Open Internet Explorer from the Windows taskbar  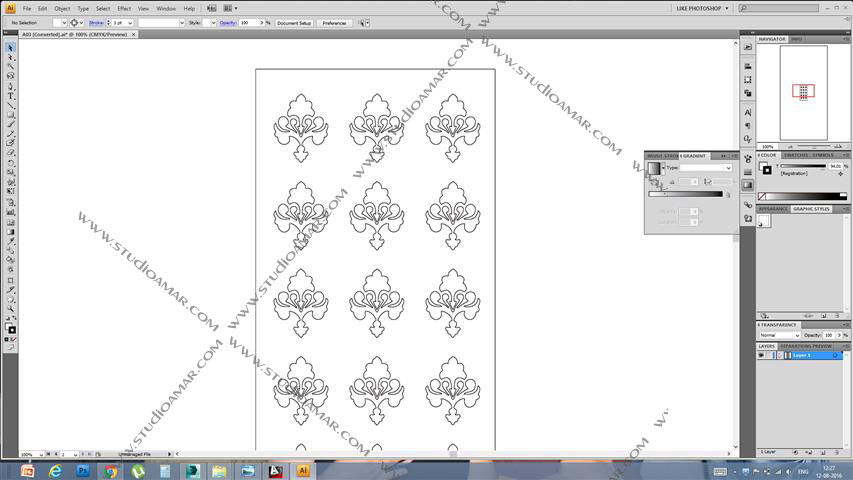point(55,471)
